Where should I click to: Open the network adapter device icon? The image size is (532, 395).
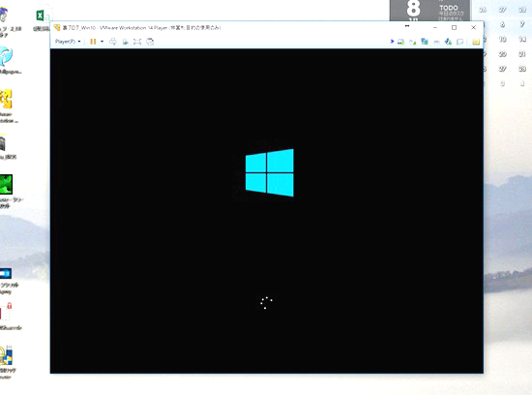pos(425,42)
